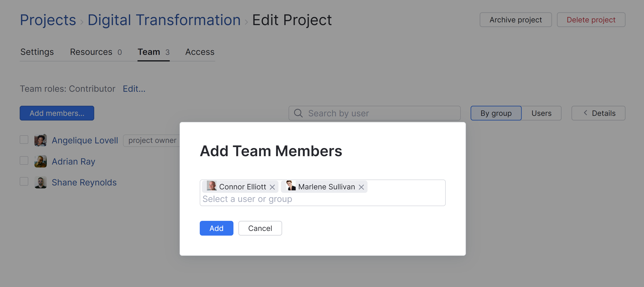Remove Connor Elliott from selected members
The height and width of the screenshot is (287, 644).
coord(272,187)
